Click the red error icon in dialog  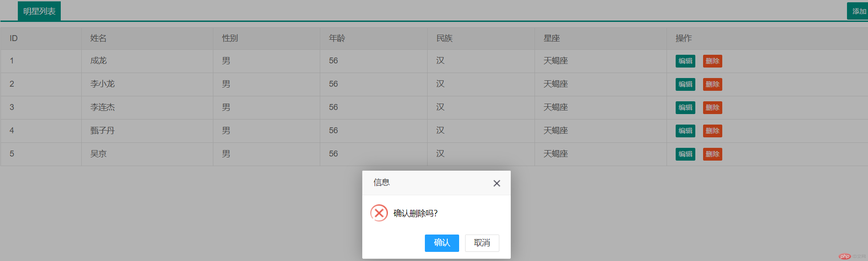[379, 213]
